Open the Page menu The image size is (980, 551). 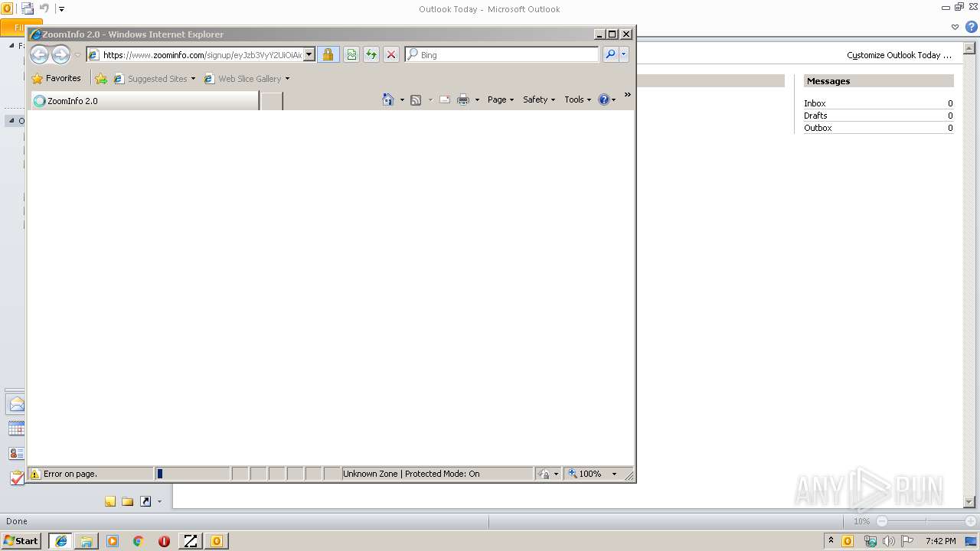coord(501,99)
